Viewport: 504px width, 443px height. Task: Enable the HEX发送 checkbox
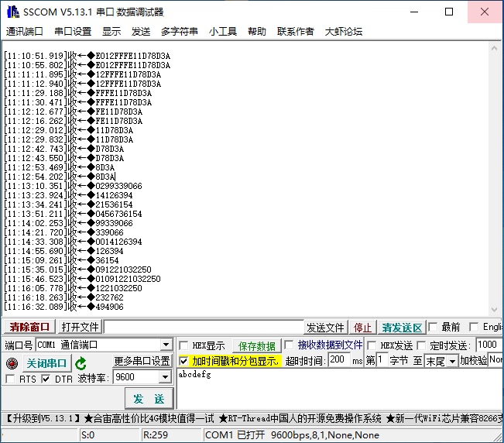(x=372, y=345)
